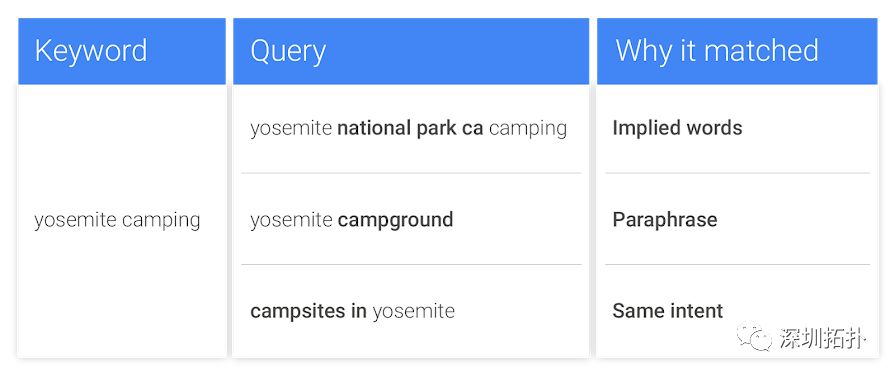Select the Query column header
Viewport: 895px width, 377px height.
(x=411, y=51)
